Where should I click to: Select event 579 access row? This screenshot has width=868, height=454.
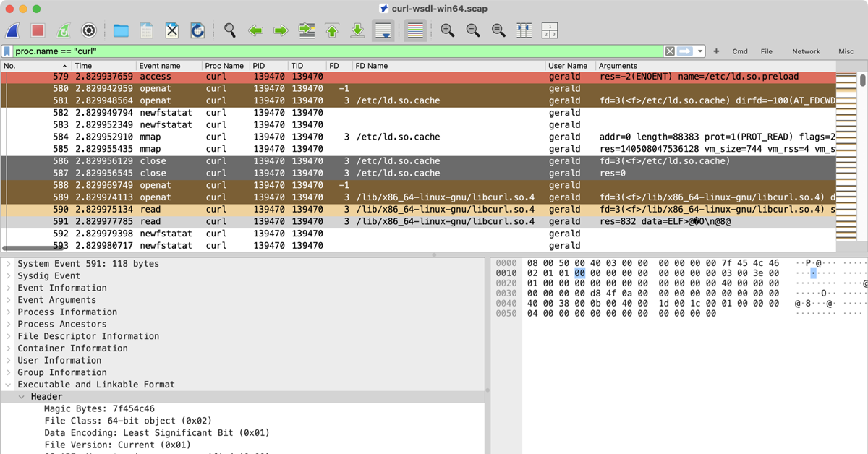[418, 77]
